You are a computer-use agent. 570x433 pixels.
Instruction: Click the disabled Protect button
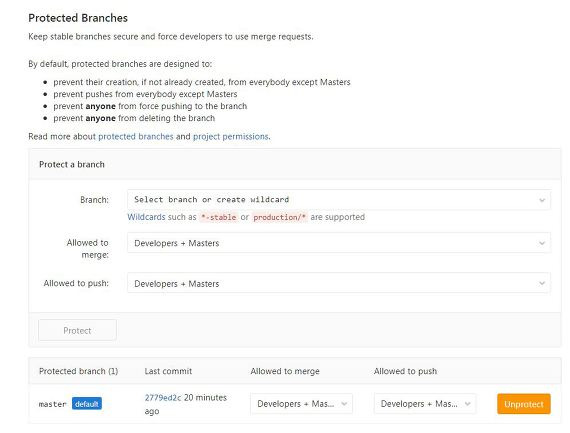[77, 330]
